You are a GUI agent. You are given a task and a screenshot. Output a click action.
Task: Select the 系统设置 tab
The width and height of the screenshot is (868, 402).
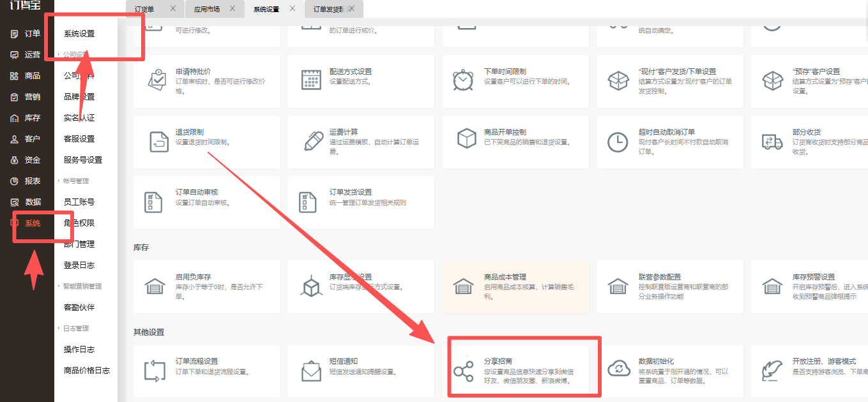click(266, 10)
